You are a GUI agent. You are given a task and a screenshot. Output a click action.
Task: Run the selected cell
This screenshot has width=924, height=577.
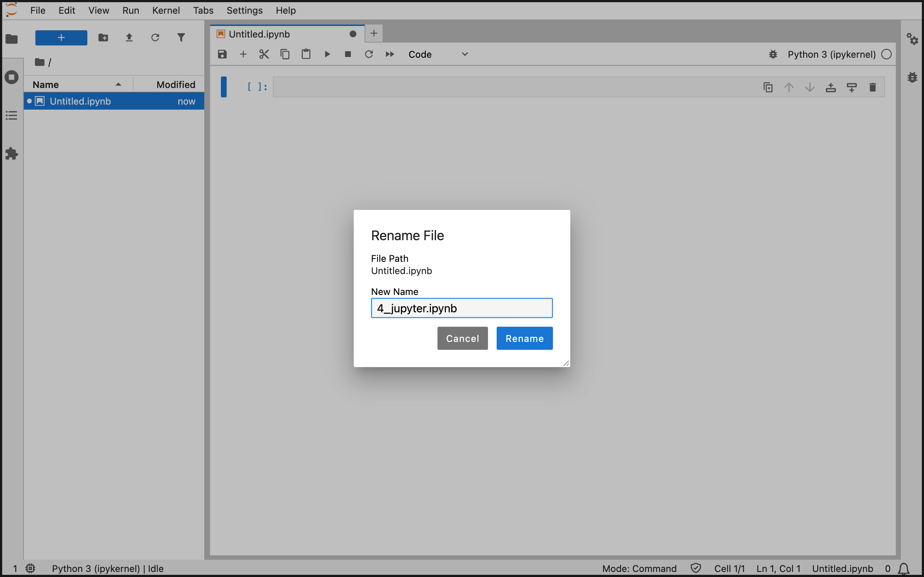[x=327, y=54]
